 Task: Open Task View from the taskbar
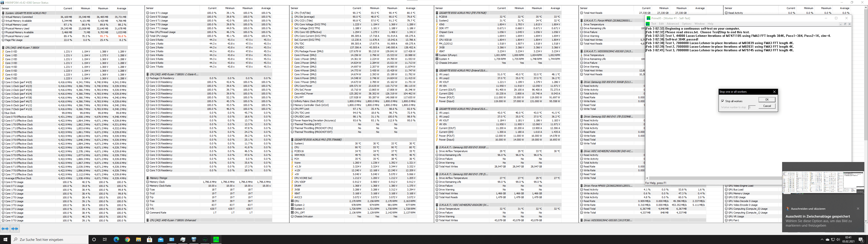(x=105, y=240)
